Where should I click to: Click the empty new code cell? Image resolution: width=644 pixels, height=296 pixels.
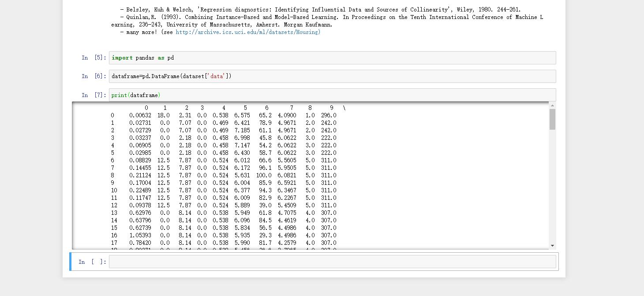point(332,262)
